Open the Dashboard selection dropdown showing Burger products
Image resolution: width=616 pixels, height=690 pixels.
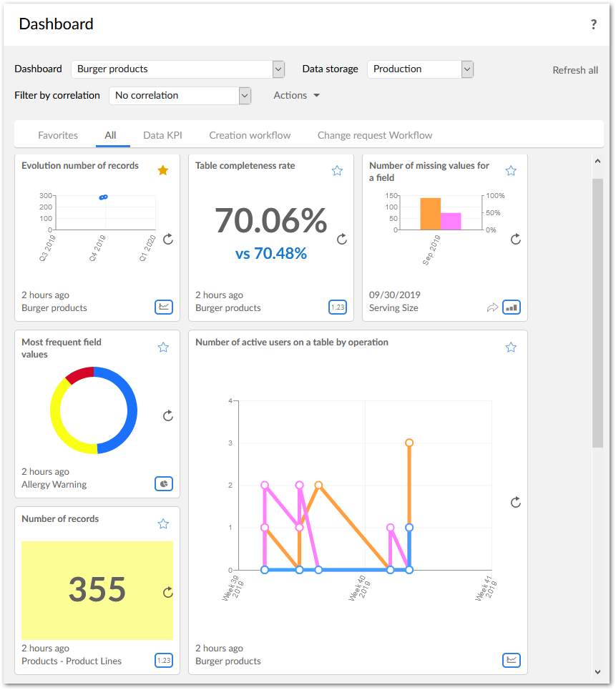coord(278,69)
